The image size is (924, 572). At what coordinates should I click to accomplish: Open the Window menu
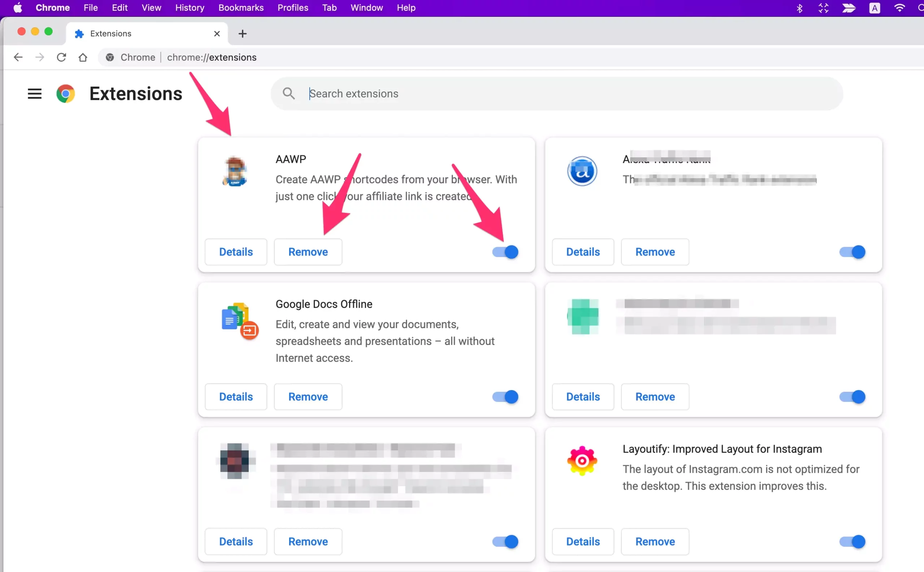click(x=367, y=8)
